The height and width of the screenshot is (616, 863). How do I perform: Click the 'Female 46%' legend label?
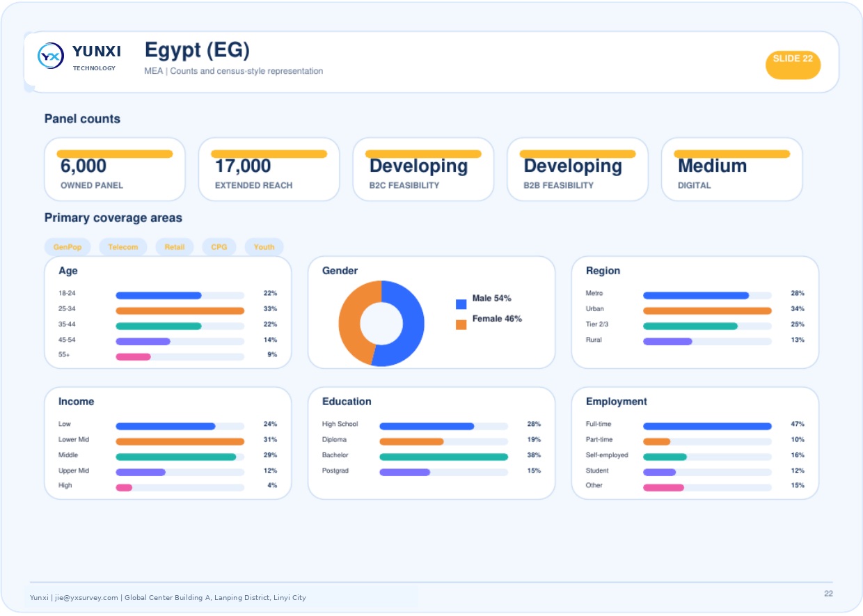coord(497,319)
